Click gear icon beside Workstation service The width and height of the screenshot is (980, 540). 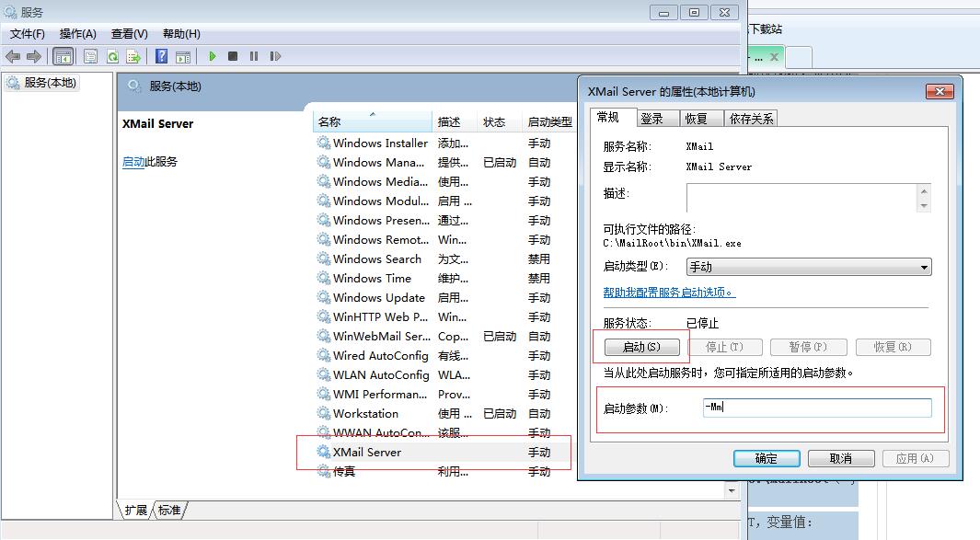coord(324,413)
